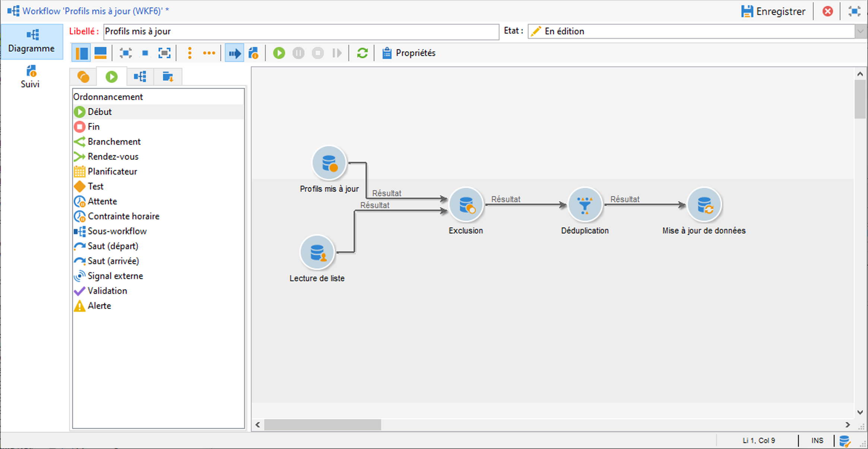This screenshot has width=868, height=449.
Task: Expand the Etat dropdown
Action: [860, 32]
